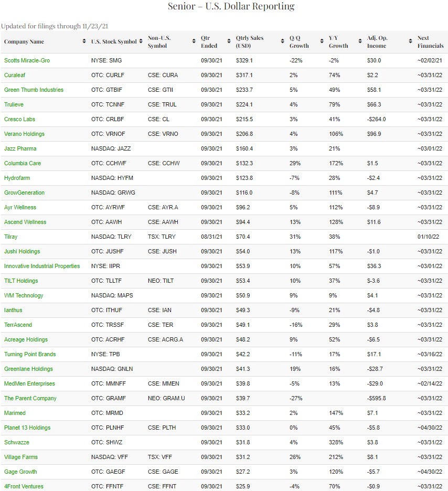Click the Turning Point Brands link
The width and height of the screenshot is (448, 491).
[30, 354]
